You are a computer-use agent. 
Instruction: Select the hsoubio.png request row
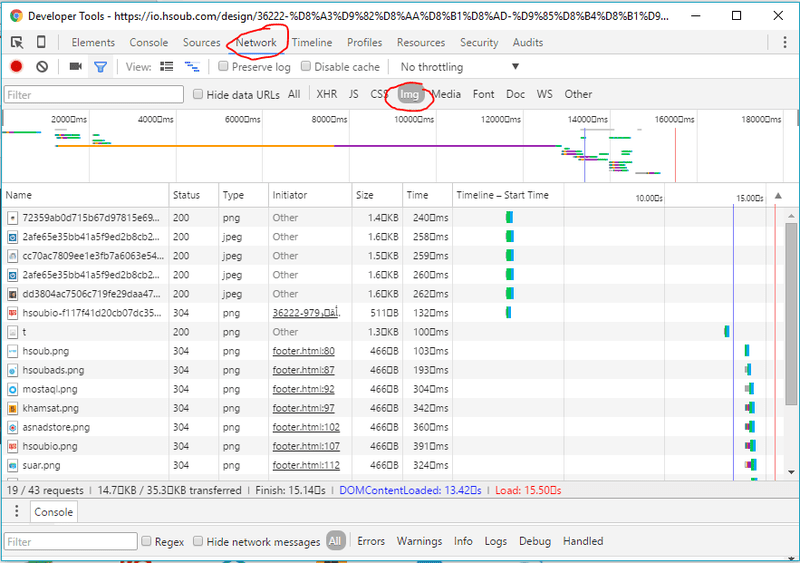(x=393, y=446)
